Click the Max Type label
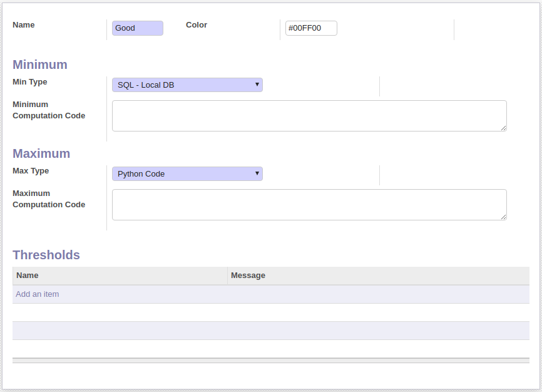 pos(31,171)
